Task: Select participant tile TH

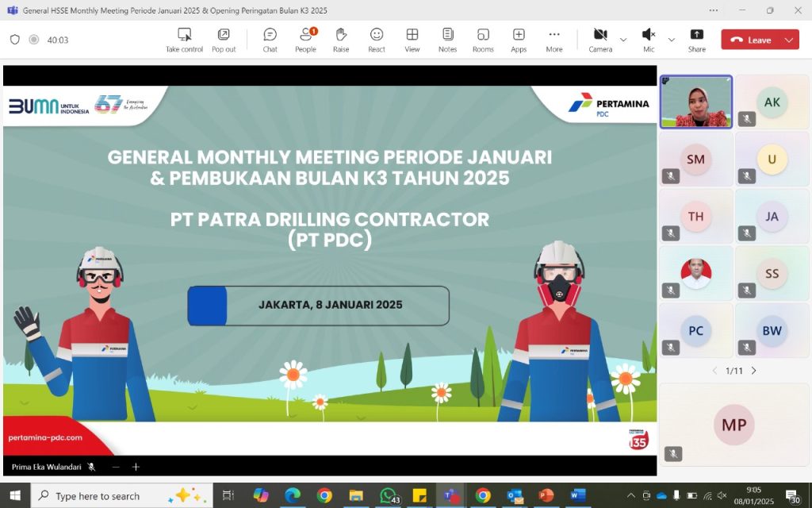Action: coord(696,216)
